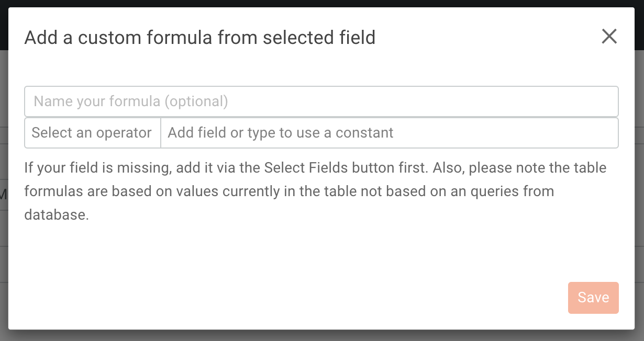
Task: Click the dialog close cross in the corner
Action: click(x=609, y=37)
